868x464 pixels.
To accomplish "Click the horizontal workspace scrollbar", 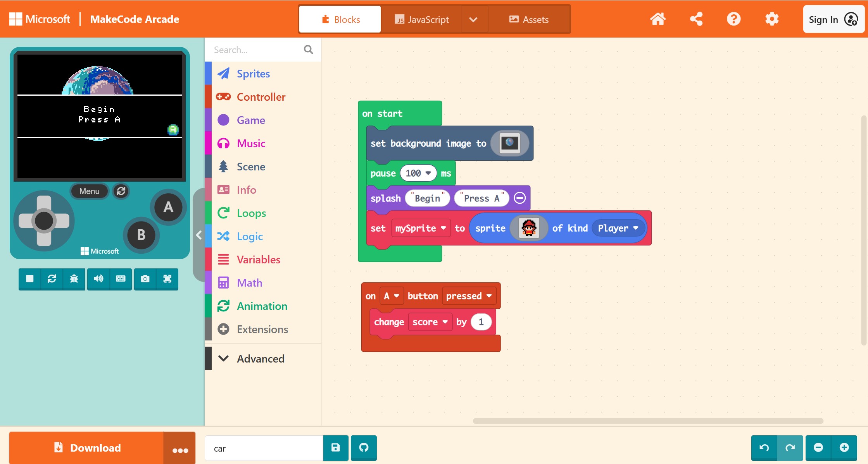I will point(647,421).
